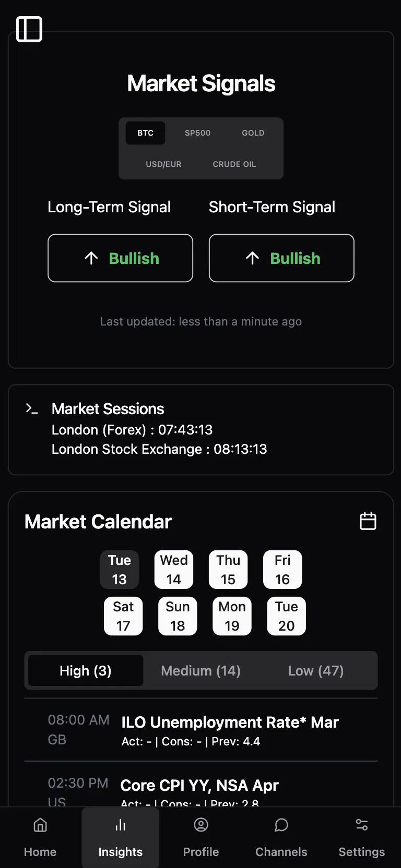Viewport: 401px width, 868px height.
Task: Open Channels chat bubble icon
Action: tap(281, 825)
